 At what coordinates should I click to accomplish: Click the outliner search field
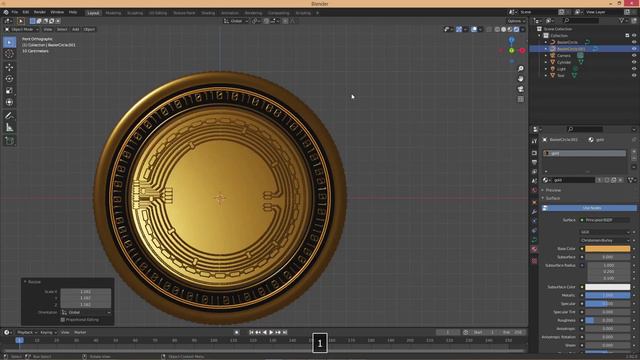pos(581,20)
